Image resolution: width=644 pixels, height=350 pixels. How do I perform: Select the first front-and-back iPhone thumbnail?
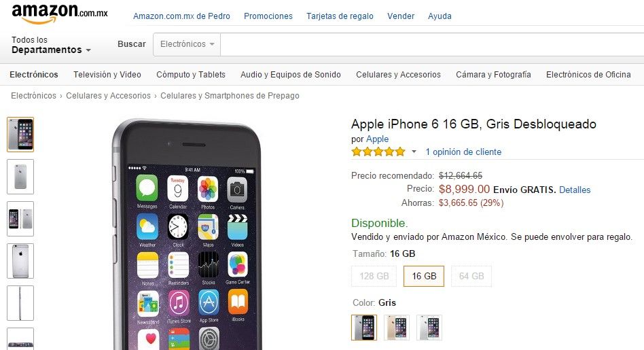[x=20, y=135]
